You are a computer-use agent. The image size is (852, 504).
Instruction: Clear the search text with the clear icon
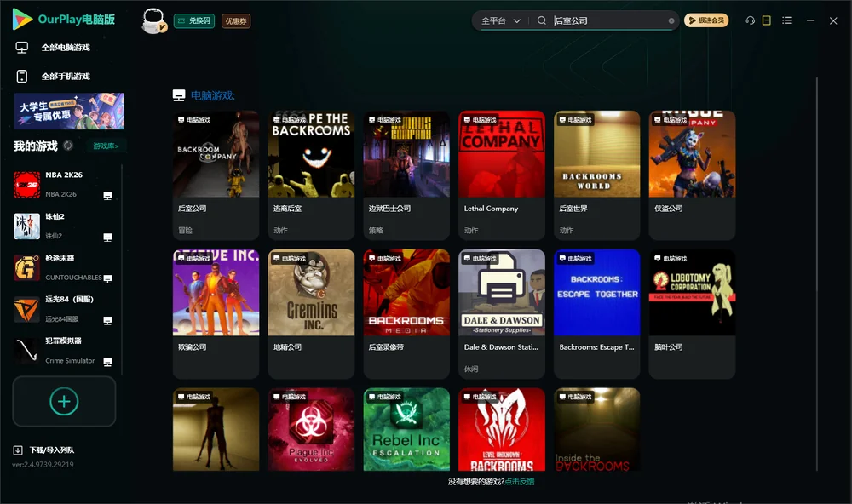pos(671,21)
